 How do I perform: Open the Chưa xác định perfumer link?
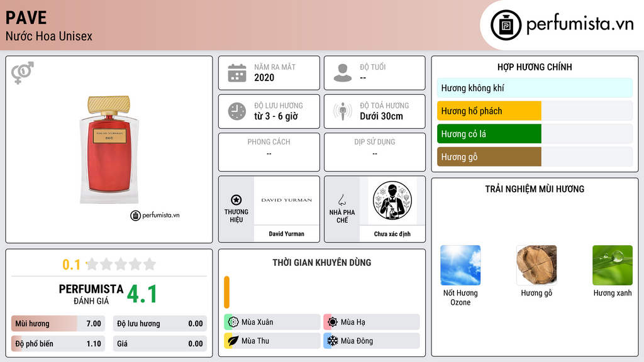[x=392, y=234]
